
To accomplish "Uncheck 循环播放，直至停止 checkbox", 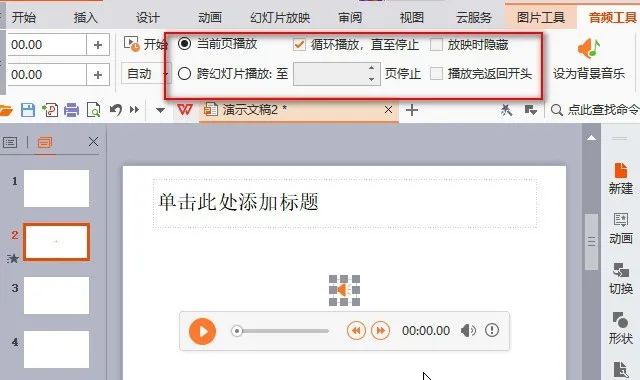I will click(300, 44).
